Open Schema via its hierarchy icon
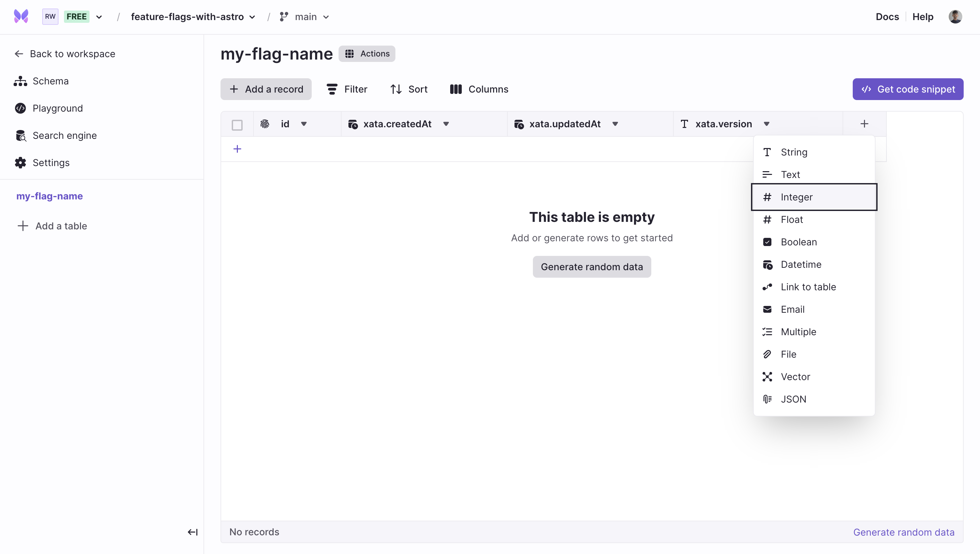 [x=20, y=81]
